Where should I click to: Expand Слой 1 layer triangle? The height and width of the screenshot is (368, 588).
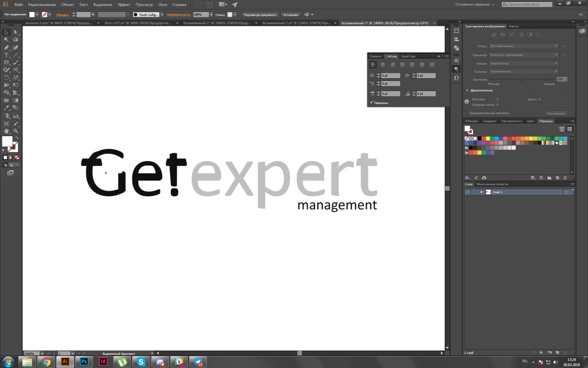(x=481, y=192)
